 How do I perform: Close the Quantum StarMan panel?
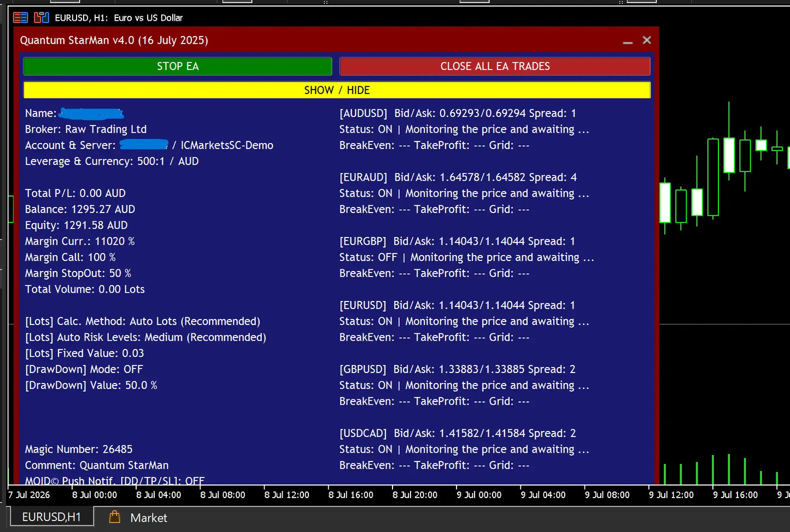tap(647, 40)
